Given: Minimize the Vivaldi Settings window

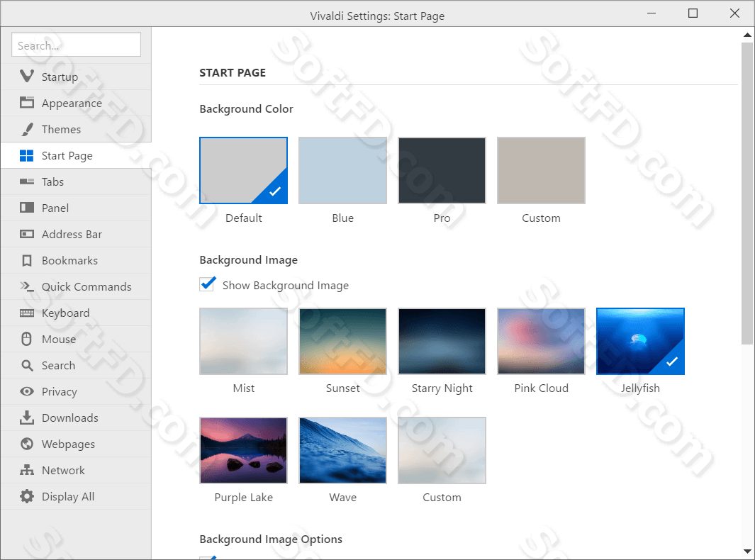Looking at the screenshot, I should (x=651, y=13).
